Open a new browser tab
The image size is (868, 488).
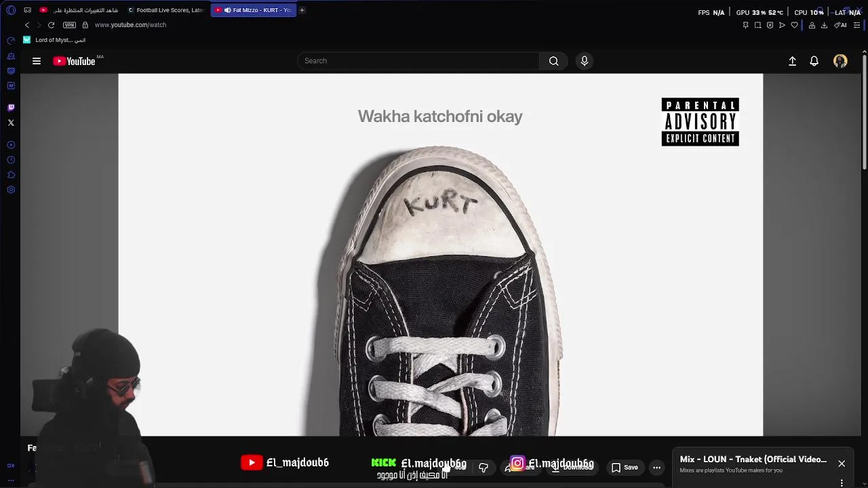pyautogui.click(x=302, y=10)
